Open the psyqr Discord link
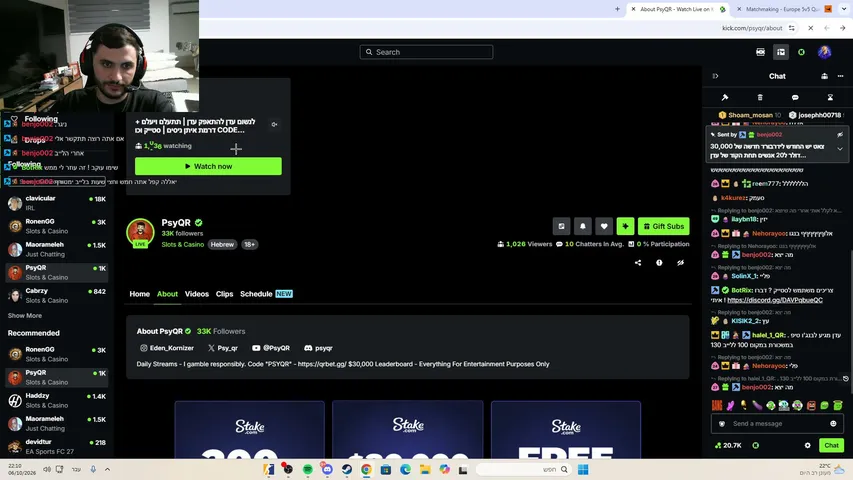 (318, 348)
